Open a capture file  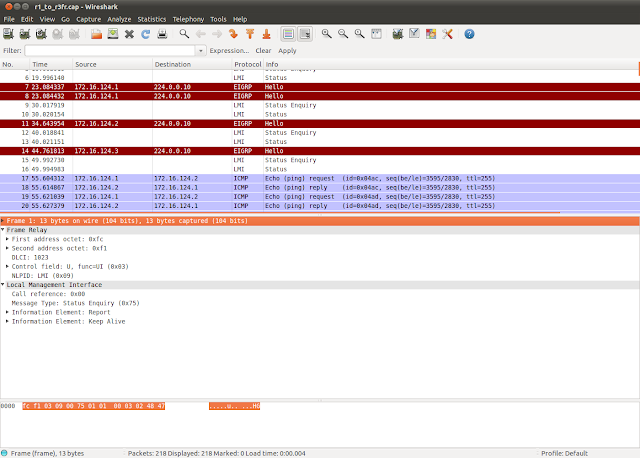96,34
